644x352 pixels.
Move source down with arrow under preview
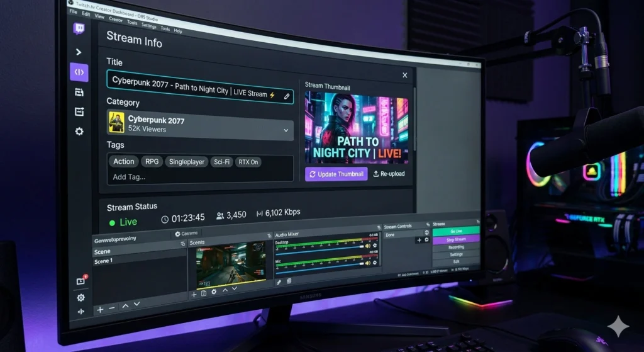click(235, 288)
